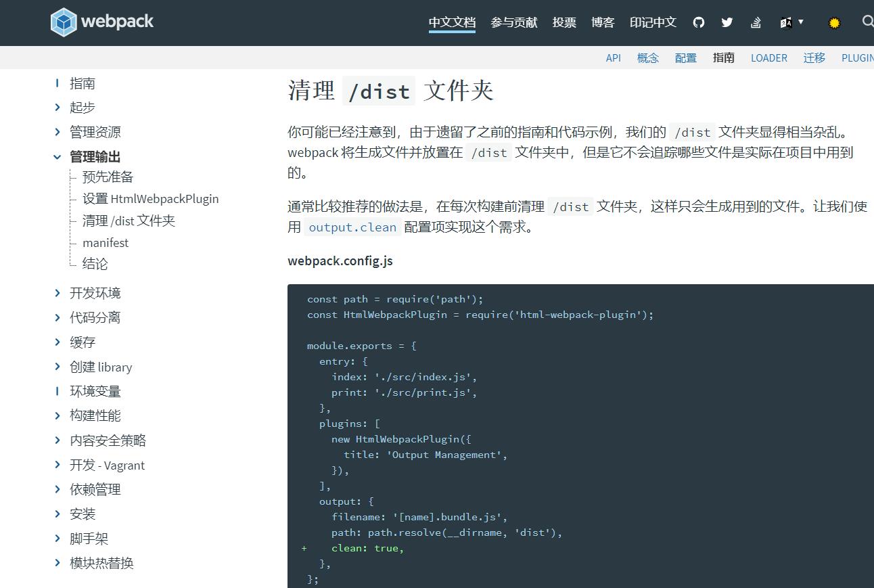Click the webpack logo
Screen dimensions: 874x588
coord(102,22)
